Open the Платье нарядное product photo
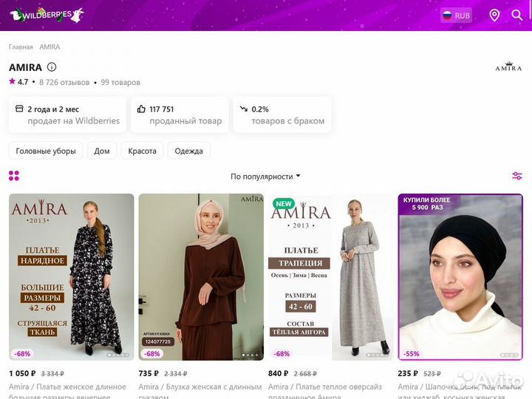 (71, 277)
